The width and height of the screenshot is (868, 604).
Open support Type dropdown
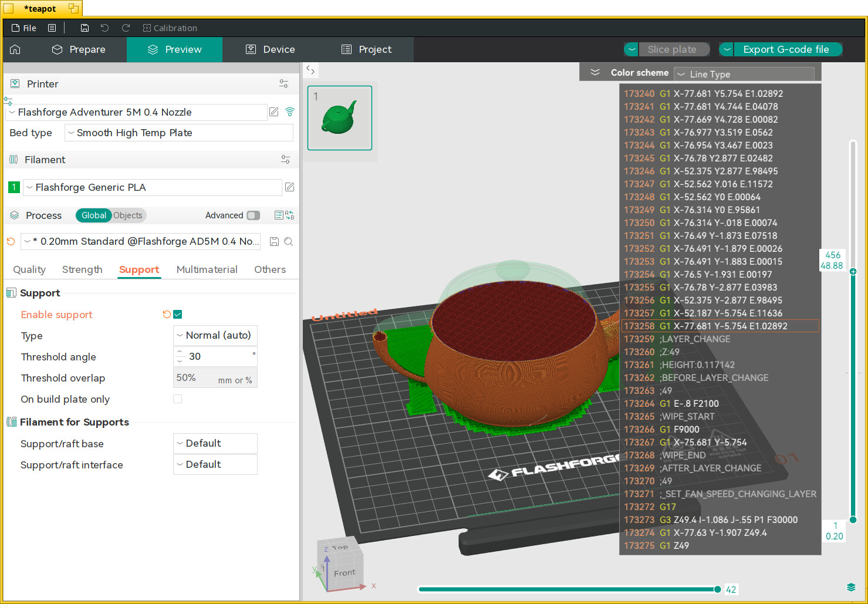pos(215,335)
